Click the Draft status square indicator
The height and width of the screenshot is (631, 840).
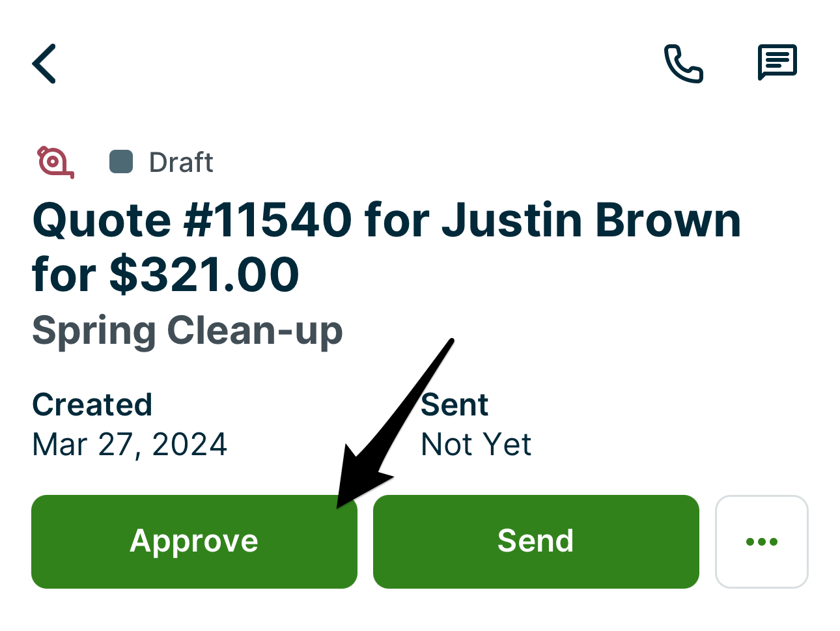(x=121, y=162)
